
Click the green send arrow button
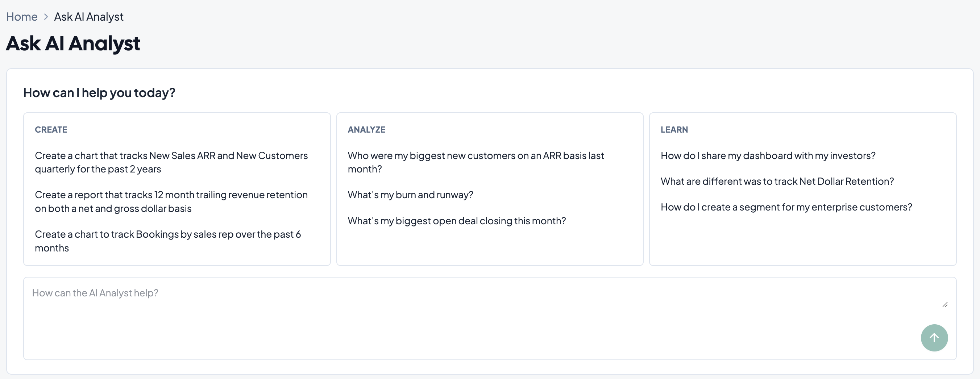point(934,338)
